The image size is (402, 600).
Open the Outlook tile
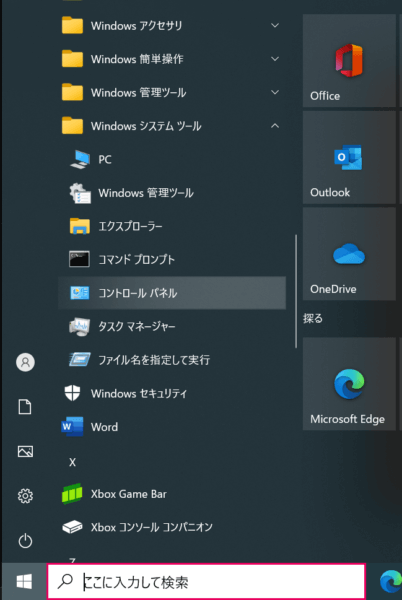tap(349, 157)
